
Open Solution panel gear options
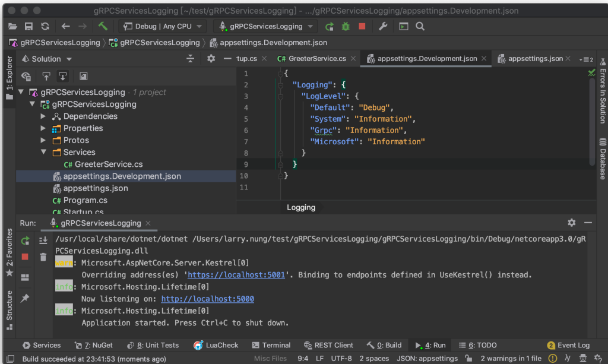pyautogui.click(x=211, y=59)
